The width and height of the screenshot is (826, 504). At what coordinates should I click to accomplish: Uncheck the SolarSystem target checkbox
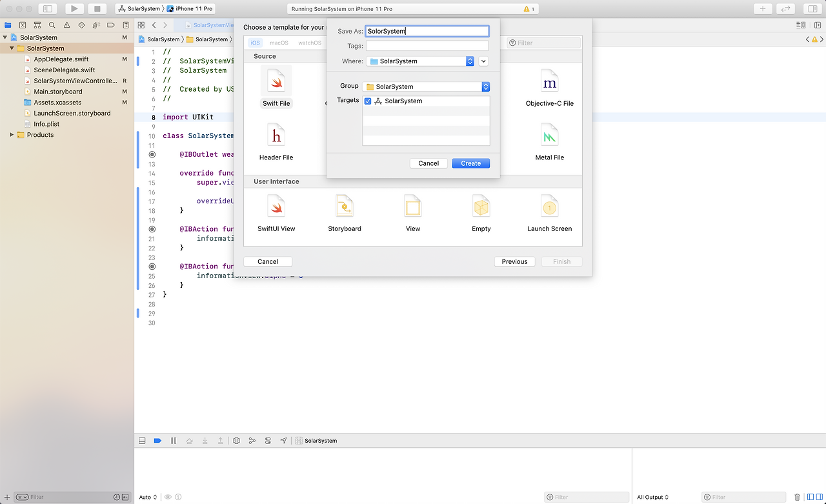tap(368, 101)
